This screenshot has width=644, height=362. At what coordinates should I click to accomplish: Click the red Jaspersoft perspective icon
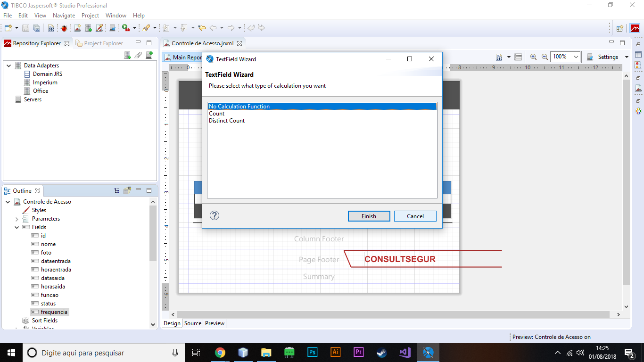(x=635, y=28)
